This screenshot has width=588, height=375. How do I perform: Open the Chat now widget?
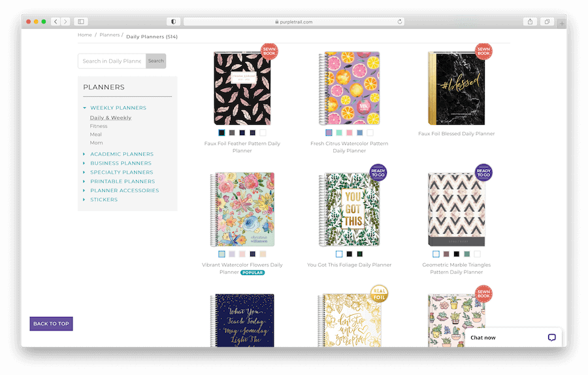(x=513, y=338)
